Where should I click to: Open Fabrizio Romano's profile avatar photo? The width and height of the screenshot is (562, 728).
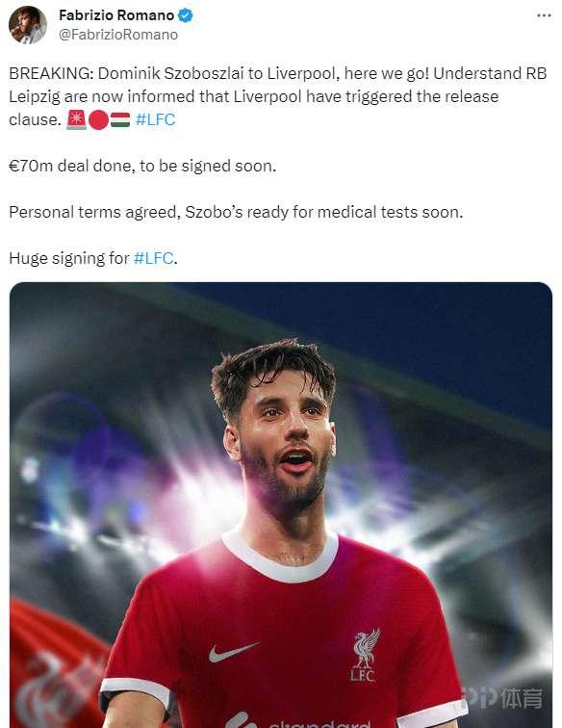27,25
